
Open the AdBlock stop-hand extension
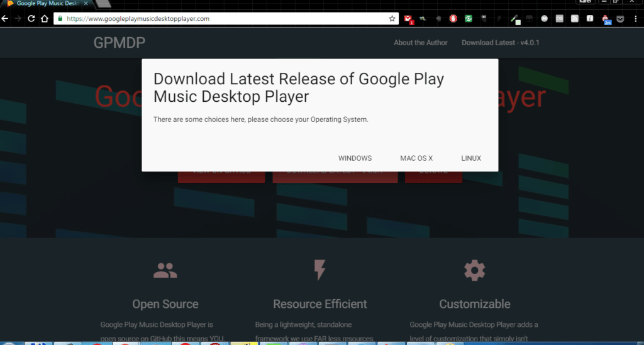tap(453, 18)
